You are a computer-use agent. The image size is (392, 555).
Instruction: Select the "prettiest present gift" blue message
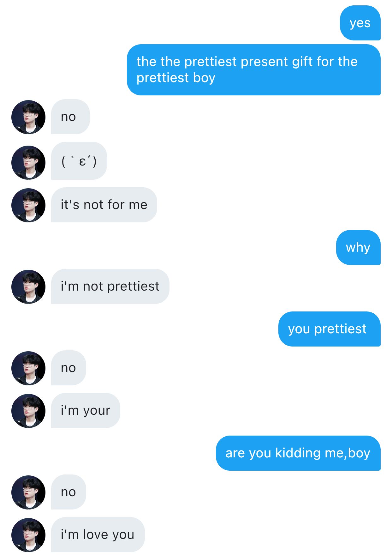point(253,70)
